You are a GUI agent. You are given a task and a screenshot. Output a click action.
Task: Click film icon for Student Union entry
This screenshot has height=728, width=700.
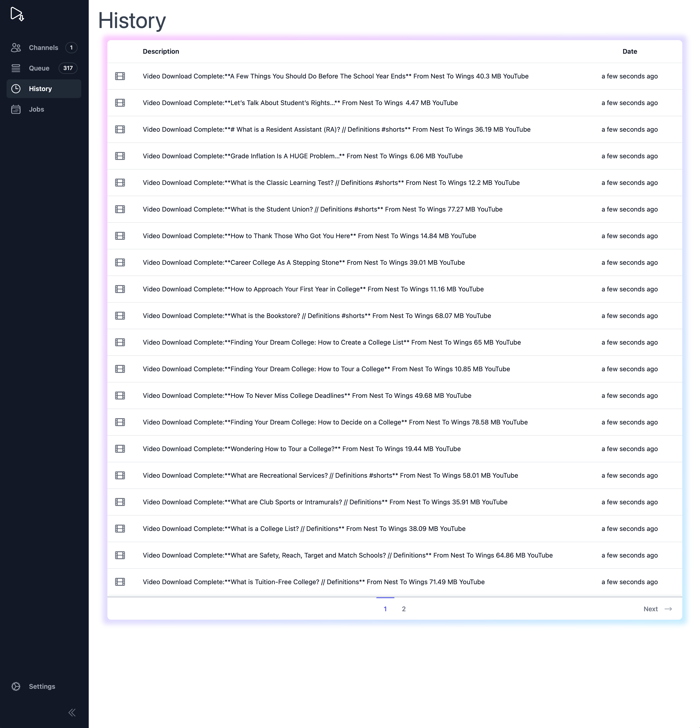point(120,209)
